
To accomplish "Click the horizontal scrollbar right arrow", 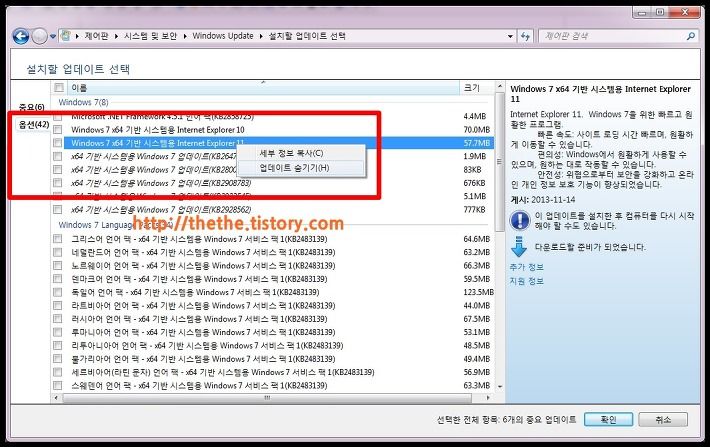I will coord(488,398).
